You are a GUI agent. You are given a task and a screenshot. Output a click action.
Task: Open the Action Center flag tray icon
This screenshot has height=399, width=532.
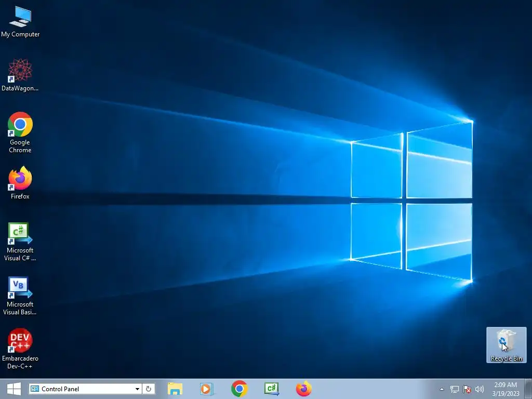pos(467,389)
